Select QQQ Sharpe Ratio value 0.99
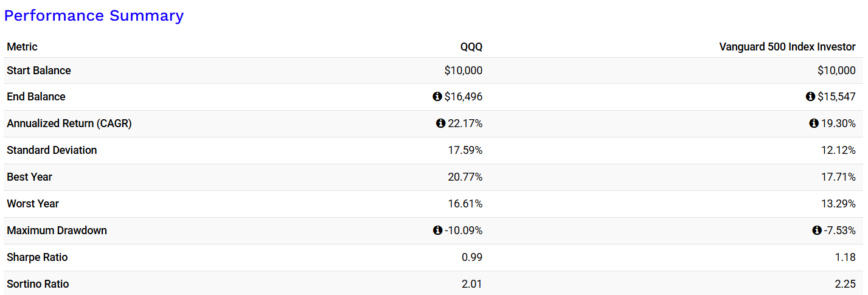The image size is (868, 295). point(472,257)
